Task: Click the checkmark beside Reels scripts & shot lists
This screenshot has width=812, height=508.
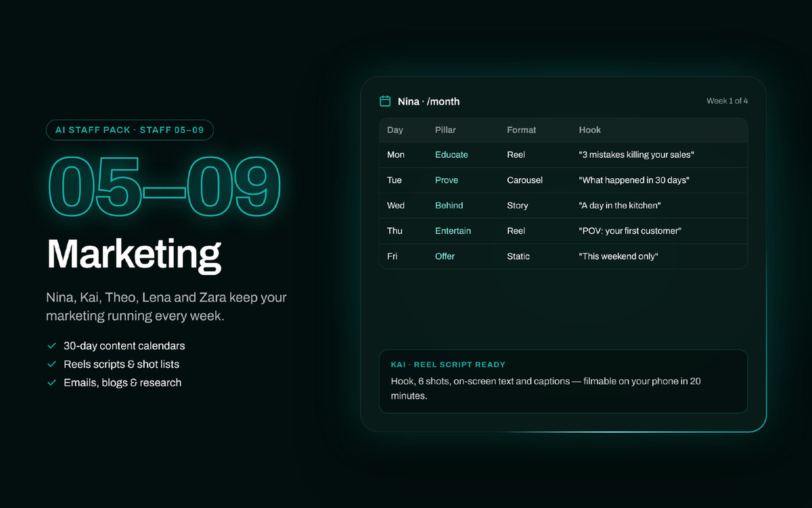Action: pos(51,364)
